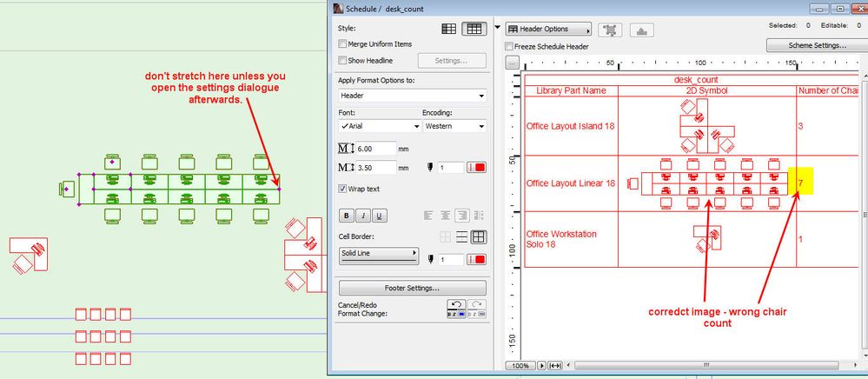Viewport: 868px width, 379px height.
Task: Click the Underline text format button
Action: coord(379,216)
